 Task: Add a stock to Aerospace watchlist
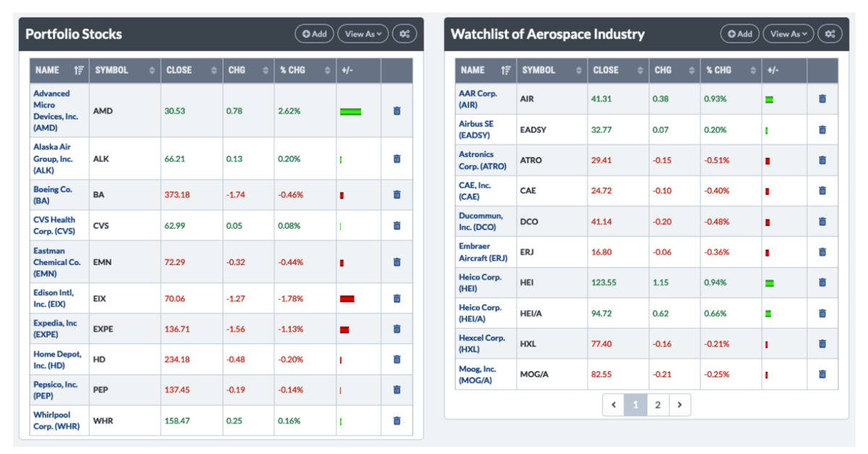click(x=740, y=33)
